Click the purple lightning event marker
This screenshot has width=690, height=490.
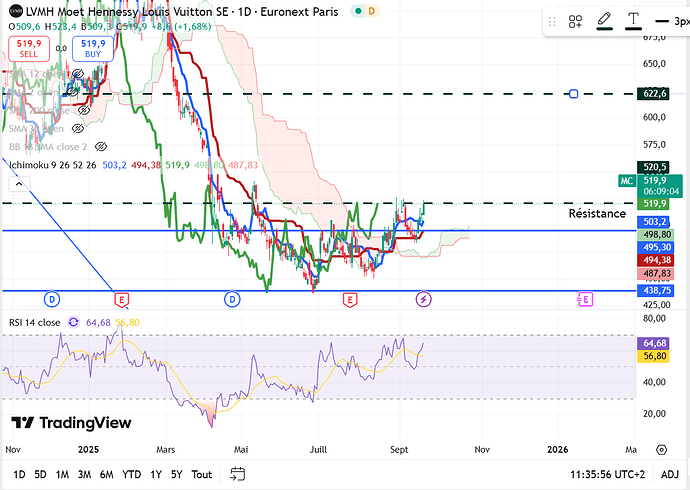pyautogui.click(x=423, y=299)
